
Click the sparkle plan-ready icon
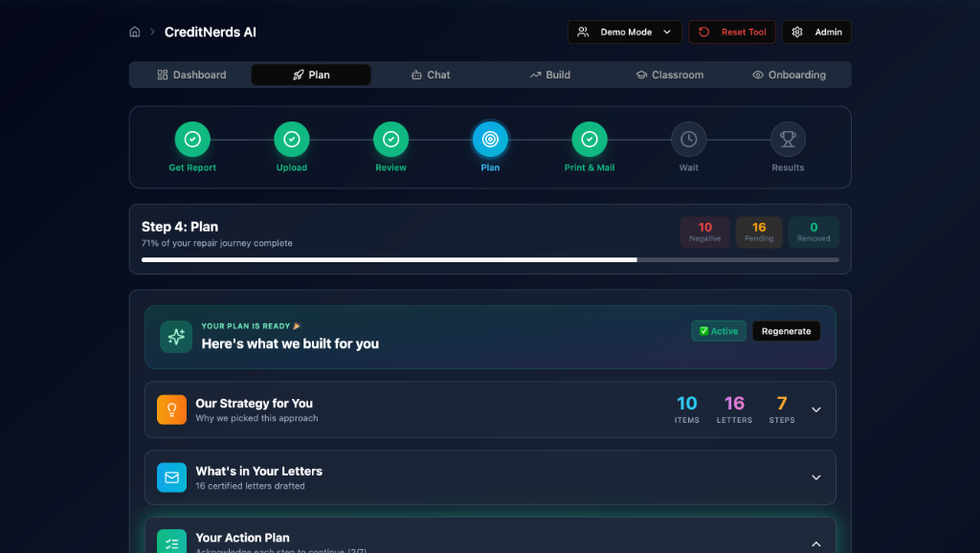[176, 337]
